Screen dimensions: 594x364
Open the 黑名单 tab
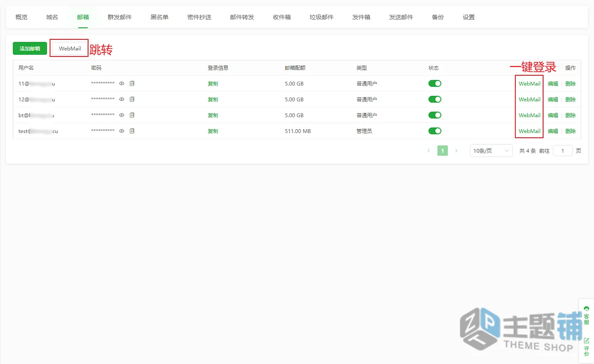(x=160, y=18)
